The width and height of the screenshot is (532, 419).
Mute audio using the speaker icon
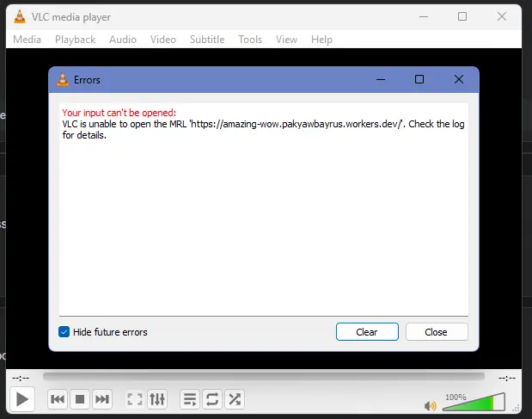(431, 406)
